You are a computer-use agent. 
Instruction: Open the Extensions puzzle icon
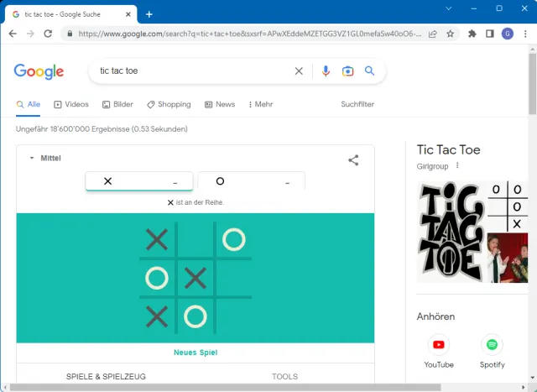coord(472,34)
